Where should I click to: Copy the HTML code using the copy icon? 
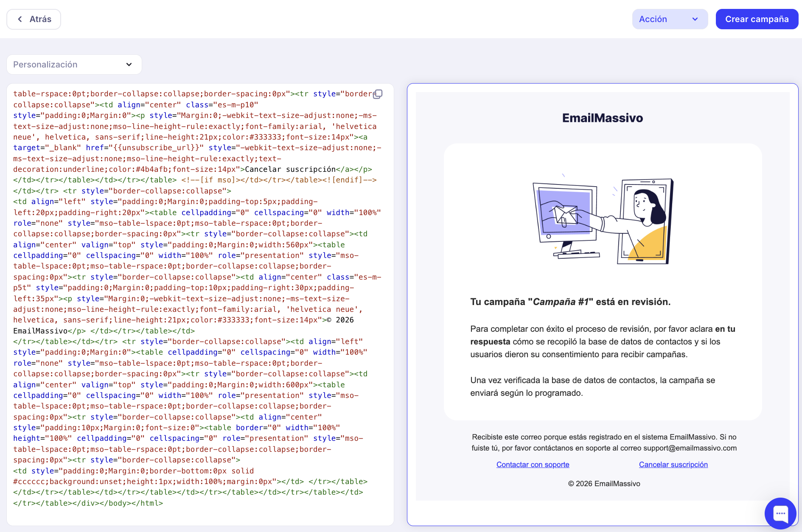378,94
